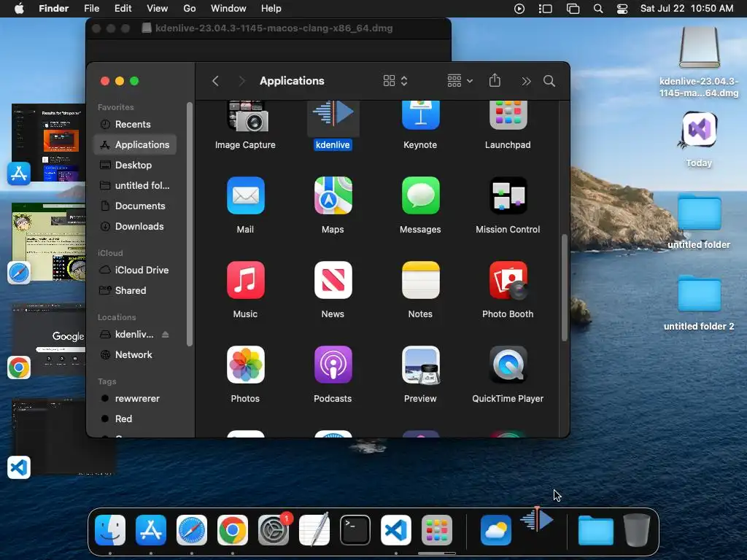Open the Preview app icon

pos(420,365)
